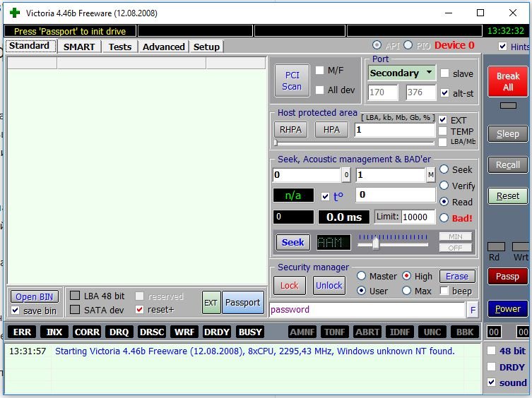Select the Verify radio option
532x398 pixels.
[444, 186]
